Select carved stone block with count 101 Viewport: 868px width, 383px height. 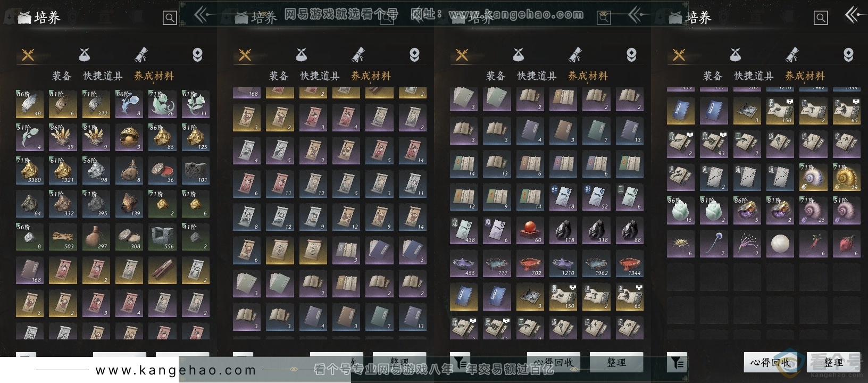click(195, 171)
